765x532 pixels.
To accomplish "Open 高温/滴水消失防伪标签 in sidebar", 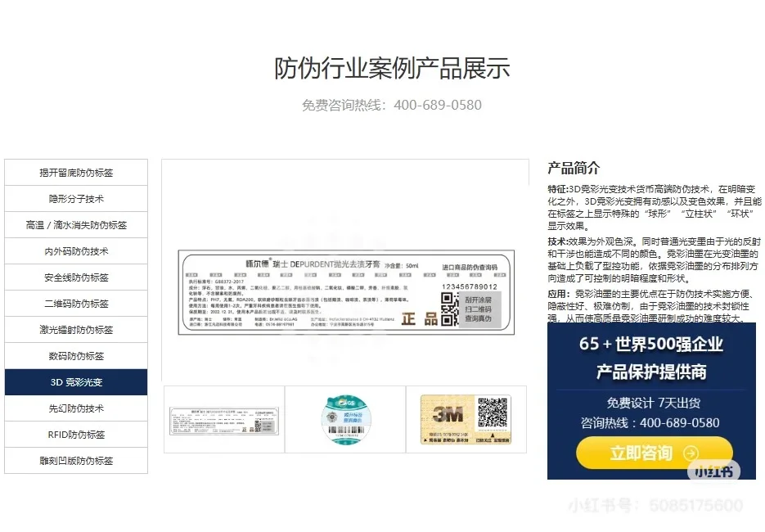I will [75, 224].
